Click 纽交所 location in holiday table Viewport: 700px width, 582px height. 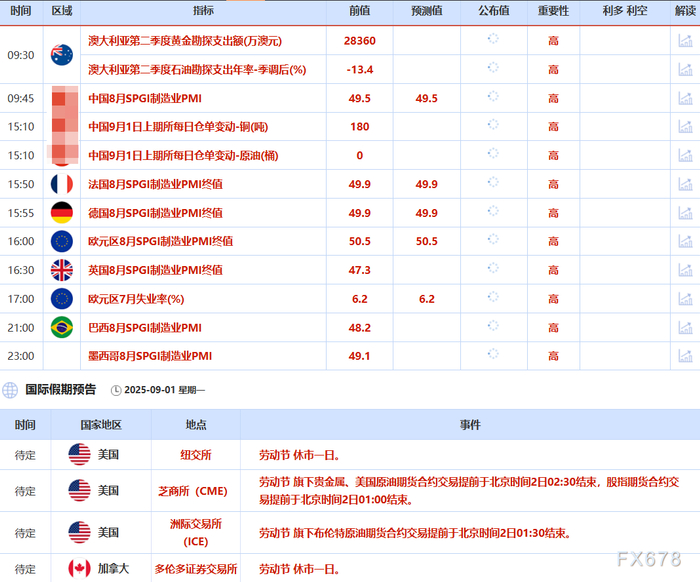(x=196, y=455)
